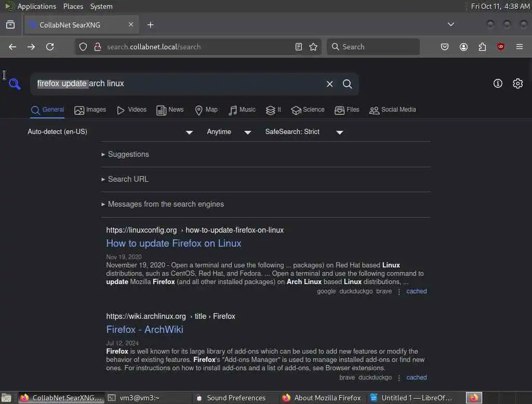Click the insecure connection padlock icon
532x404 pixels.
pos(97,47)
